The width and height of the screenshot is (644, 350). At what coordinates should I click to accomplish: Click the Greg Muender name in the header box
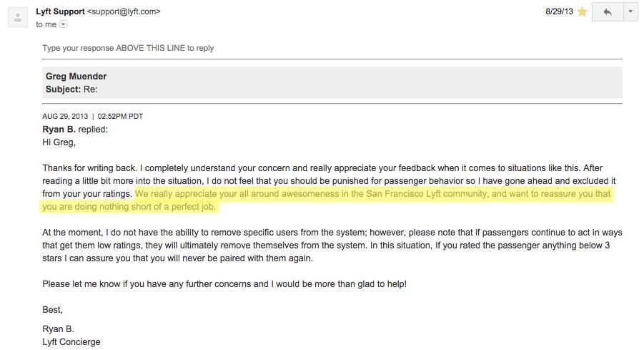tap(76, 76)
